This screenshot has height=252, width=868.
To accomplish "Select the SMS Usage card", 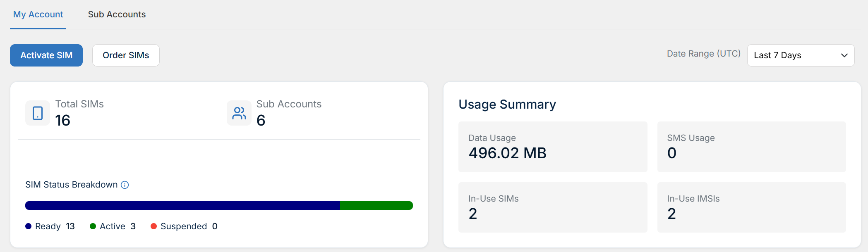I will click(x=751, y=147).
